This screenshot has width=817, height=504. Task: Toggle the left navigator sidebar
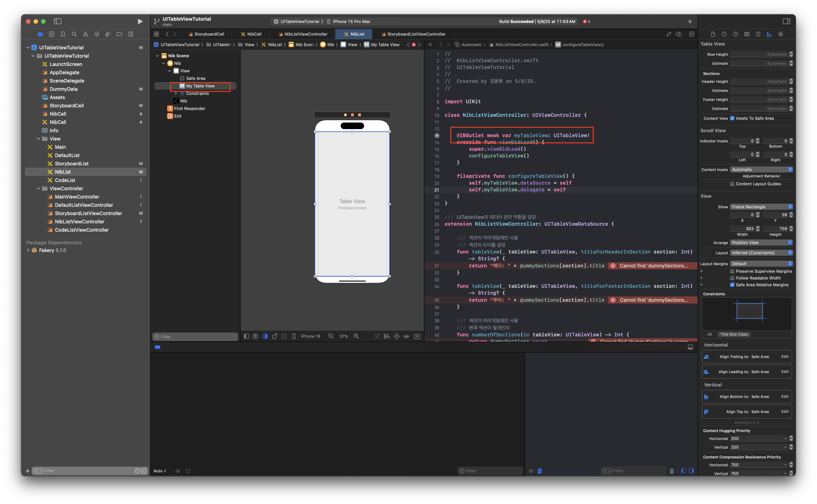coord(58,21)
